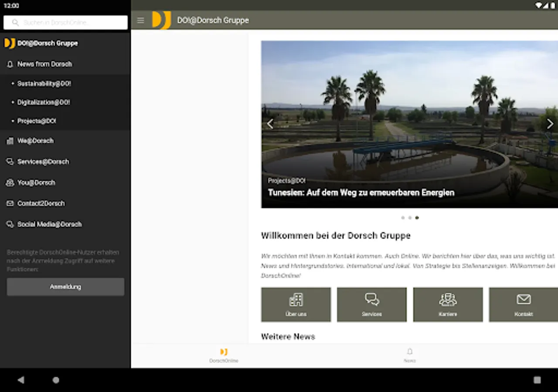Open the Services tile

click(x=372, y=304)
